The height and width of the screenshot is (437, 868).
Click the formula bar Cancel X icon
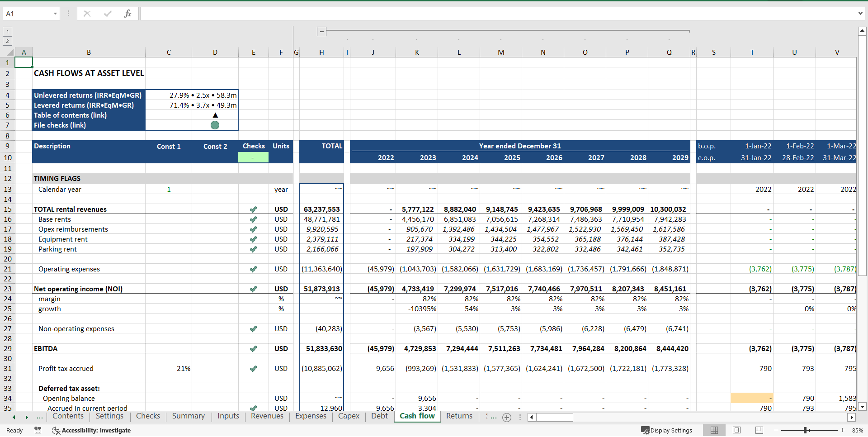click(87, 14)
